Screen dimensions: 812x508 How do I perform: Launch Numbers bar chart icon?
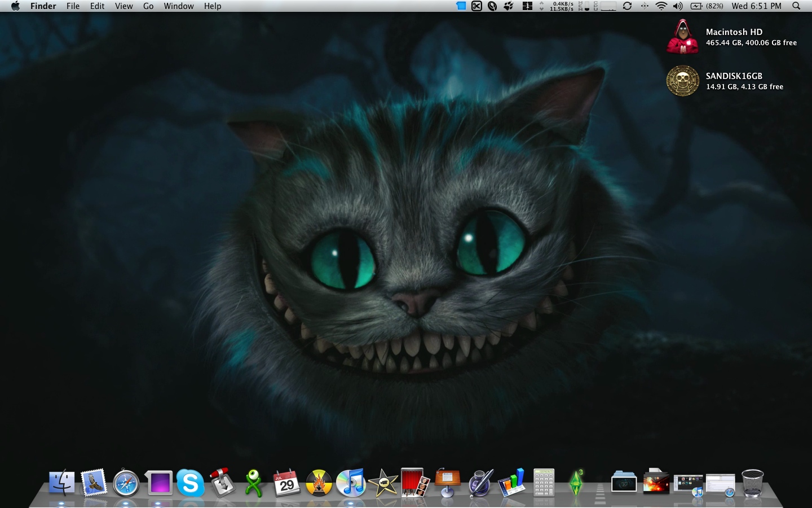[x=512, y=483]
